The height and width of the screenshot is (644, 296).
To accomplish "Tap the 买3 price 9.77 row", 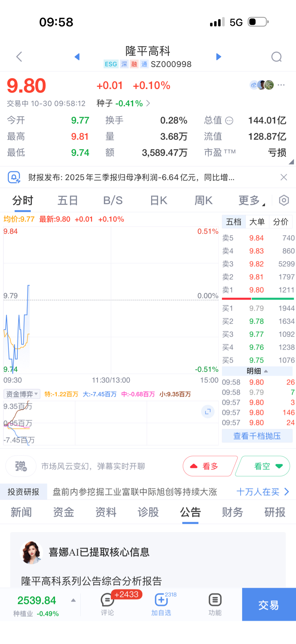I will tap(258, 334).
